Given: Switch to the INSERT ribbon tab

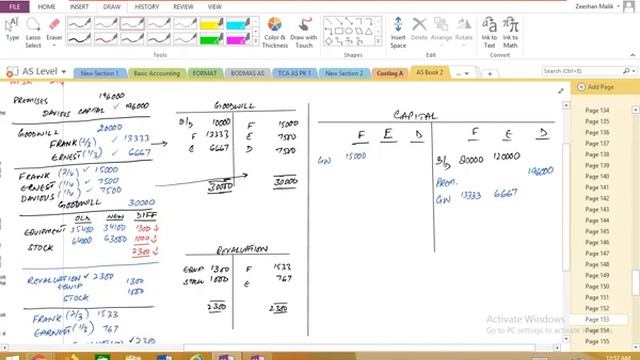Looking at the screenshot, I should (x=79, y=7).
